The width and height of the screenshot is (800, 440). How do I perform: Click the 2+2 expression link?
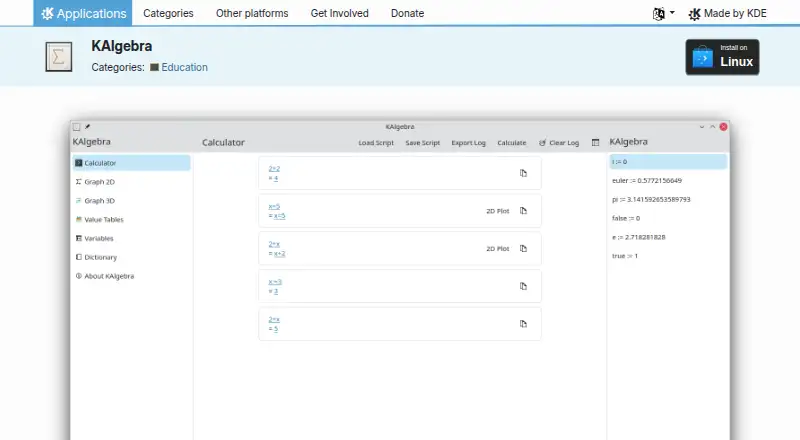274,168
